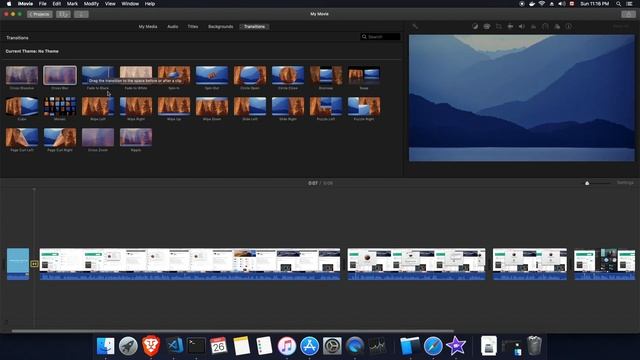Open the color correction palette
This screenshot has height=360, width=640.
[x=487, y=27]
